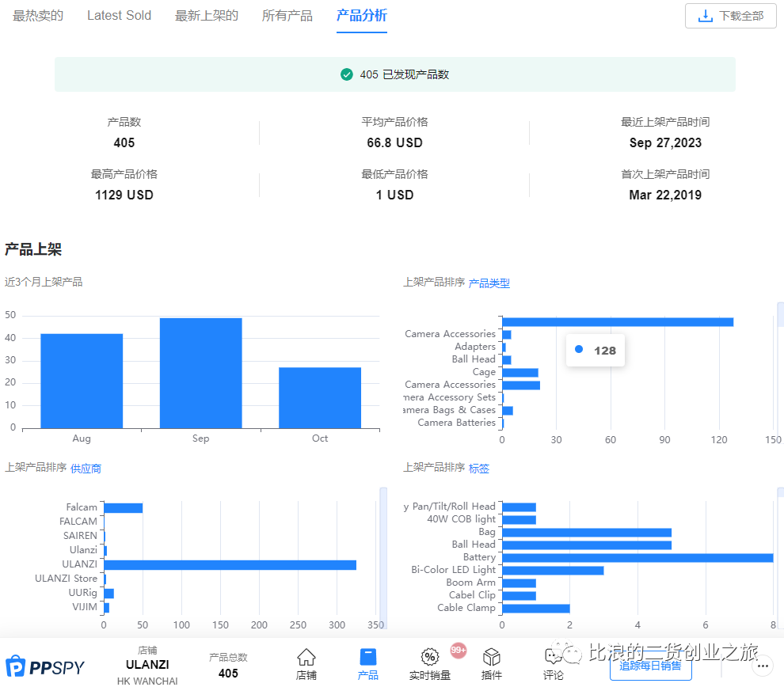This screenshot has width=784, height=687.
Task: Click the tags chart scrollbar
Action: 781,492
